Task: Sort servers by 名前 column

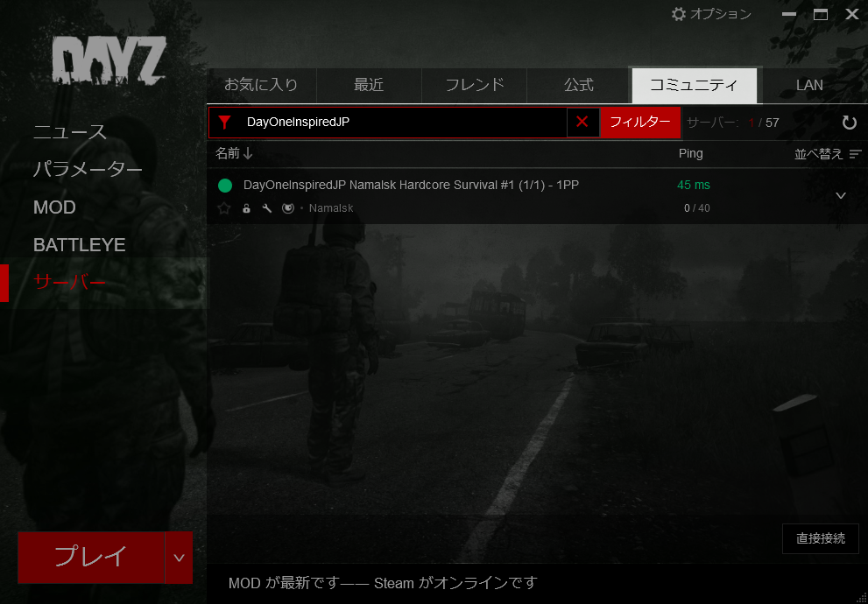Action: point(234,153)
